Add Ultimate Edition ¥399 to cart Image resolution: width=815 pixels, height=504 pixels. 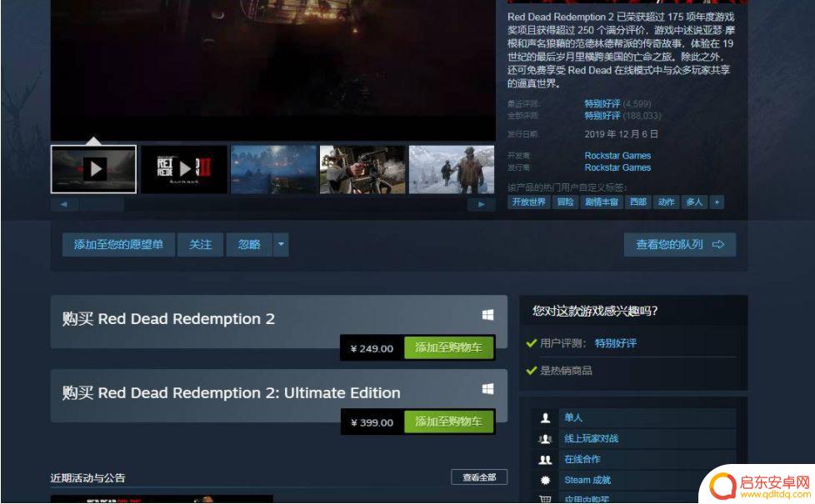449,422
